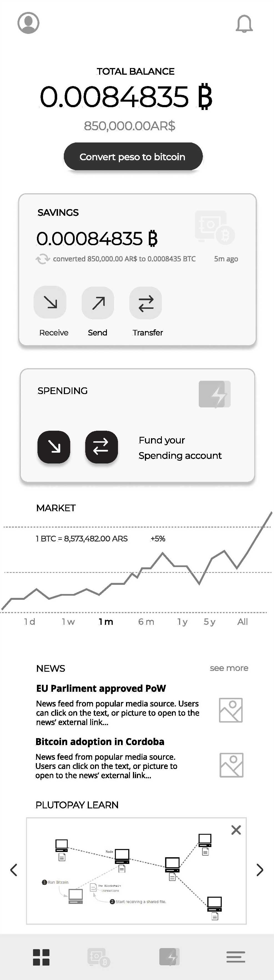Image resolution: width=274 pixels, height=980 pixels.
Task: Close the Plutopay Learn card
Action: pyautogui.click(x=236, y=830)
